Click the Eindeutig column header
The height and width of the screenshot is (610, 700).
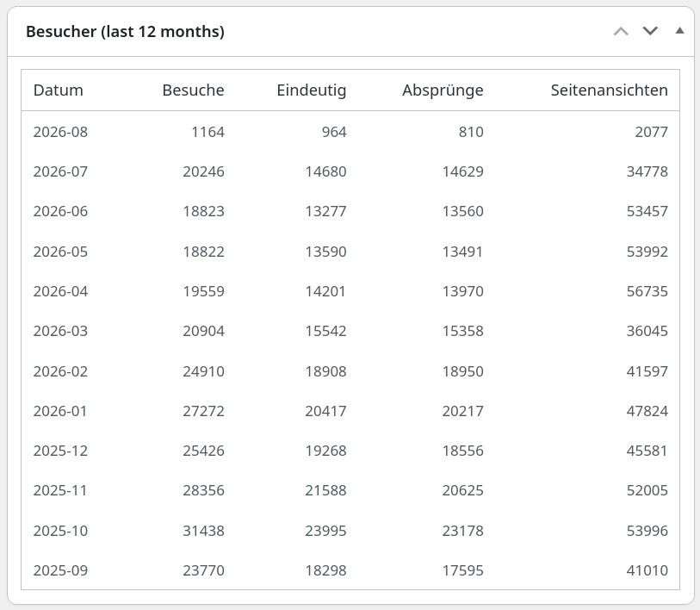pos(312,90)
